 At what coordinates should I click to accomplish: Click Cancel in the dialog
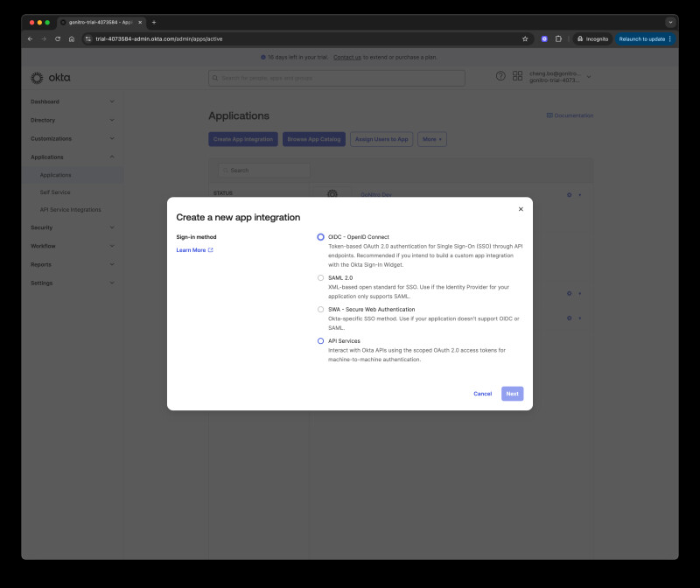pos(483,394)
